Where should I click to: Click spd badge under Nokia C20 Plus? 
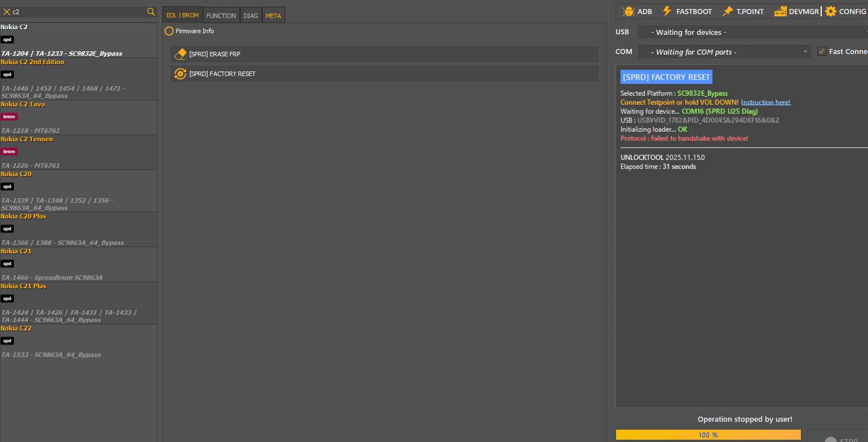click(7, 229)
